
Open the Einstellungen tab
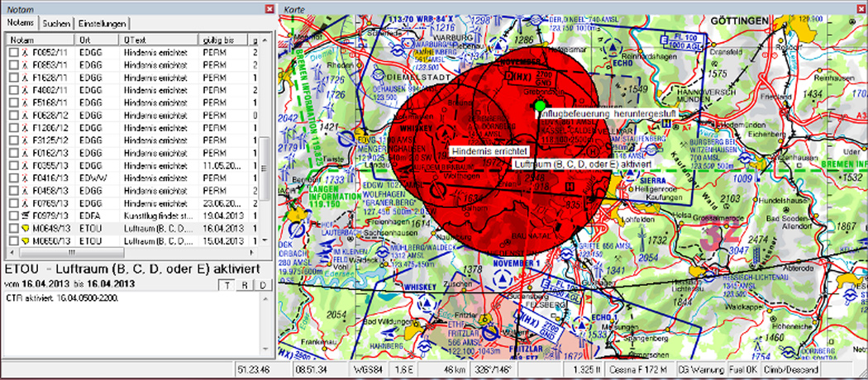pos(101,24)
